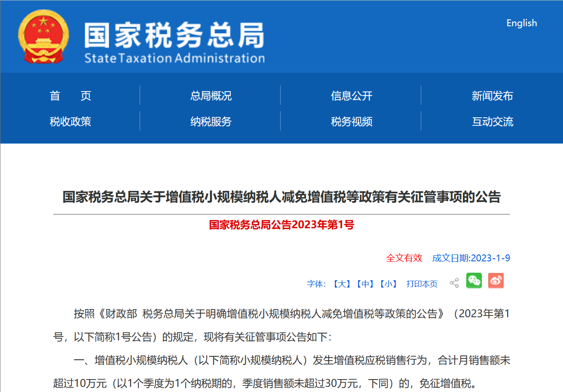Open the 信息公开 information disclosure menu
Screen dimensions: 563x392
(352, 95)
